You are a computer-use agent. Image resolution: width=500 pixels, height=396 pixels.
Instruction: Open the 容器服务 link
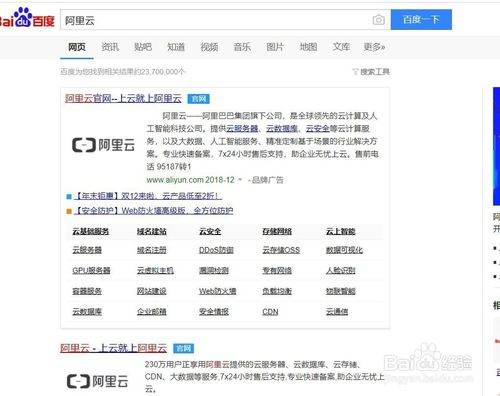87,291
